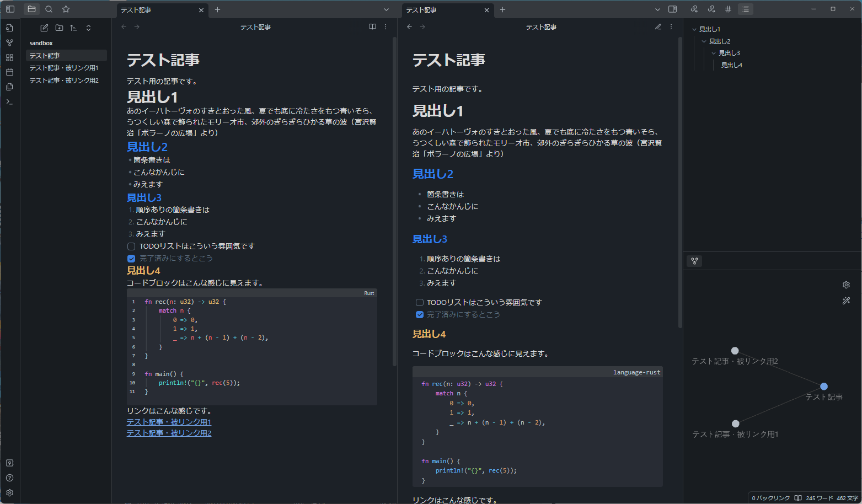Tick the unchecked TODO box in right pane
This screenshot has width=862, height=504.
(x=420, y=303)
